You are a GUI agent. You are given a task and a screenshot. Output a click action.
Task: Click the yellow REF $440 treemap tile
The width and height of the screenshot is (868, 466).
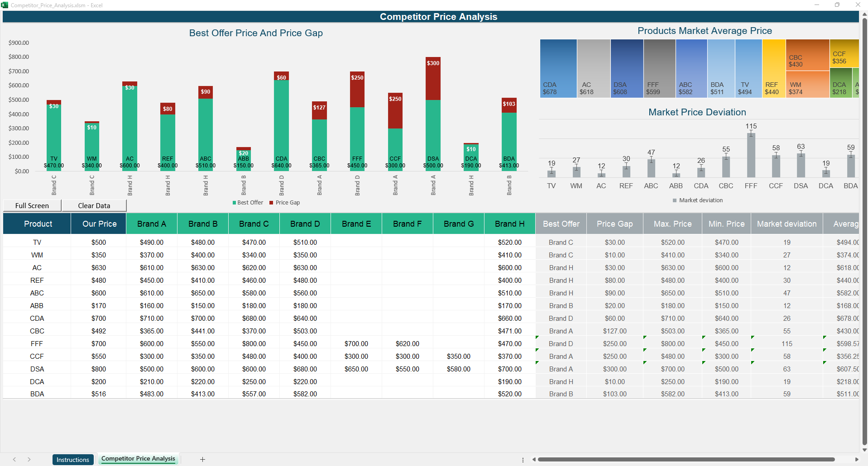click(x=773, y=68)
